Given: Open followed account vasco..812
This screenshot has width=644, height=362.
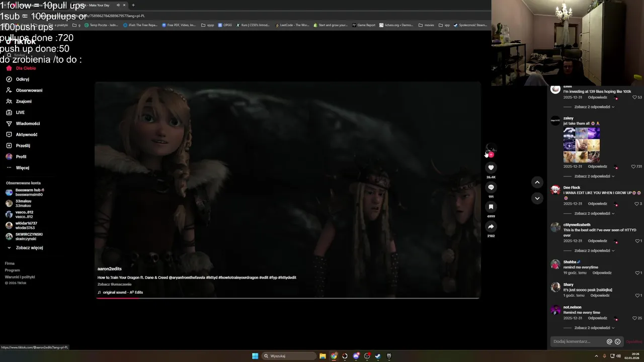Looking at the screenshot, I should point(20,215).
